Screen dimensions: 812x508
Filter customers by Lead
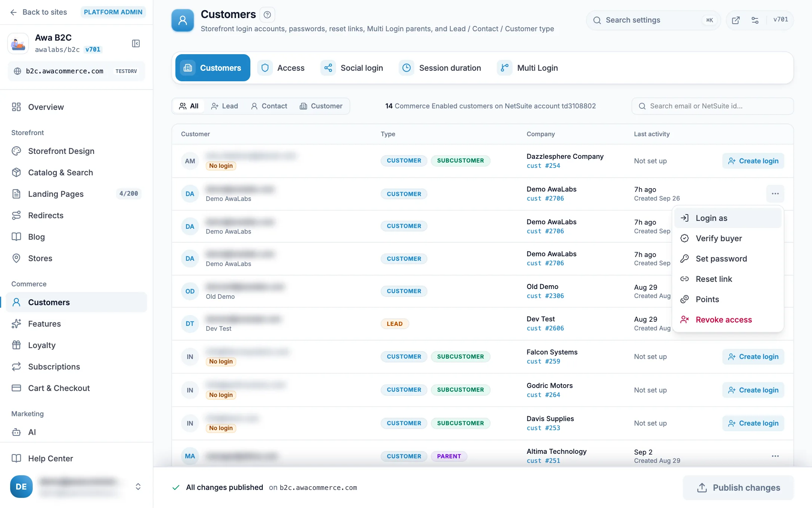(x=224, y=106)
